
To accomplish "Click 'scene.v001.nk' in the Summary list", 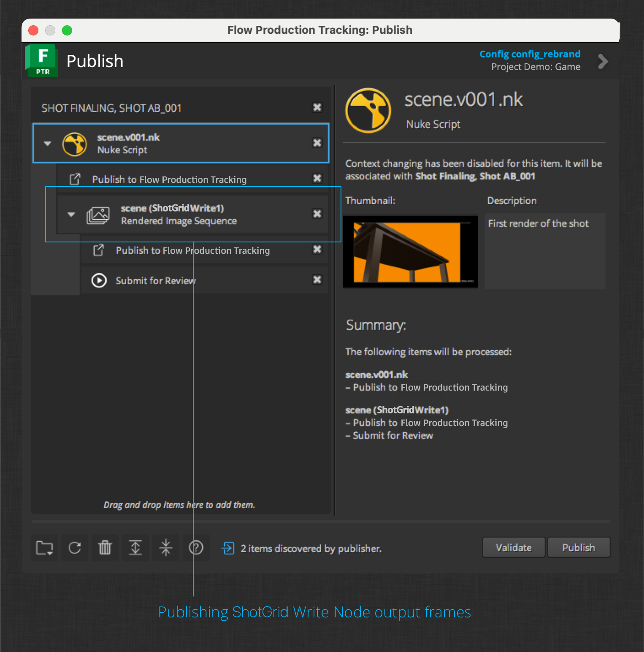I will click(376, 375).
